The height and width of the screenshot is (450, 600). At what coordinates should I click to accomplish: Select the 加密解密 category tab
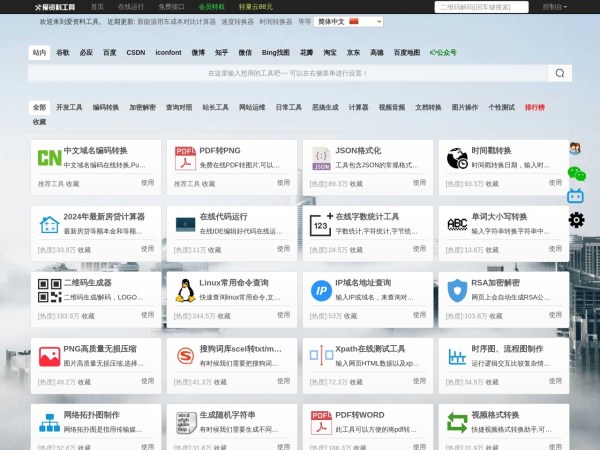point(142,107)
